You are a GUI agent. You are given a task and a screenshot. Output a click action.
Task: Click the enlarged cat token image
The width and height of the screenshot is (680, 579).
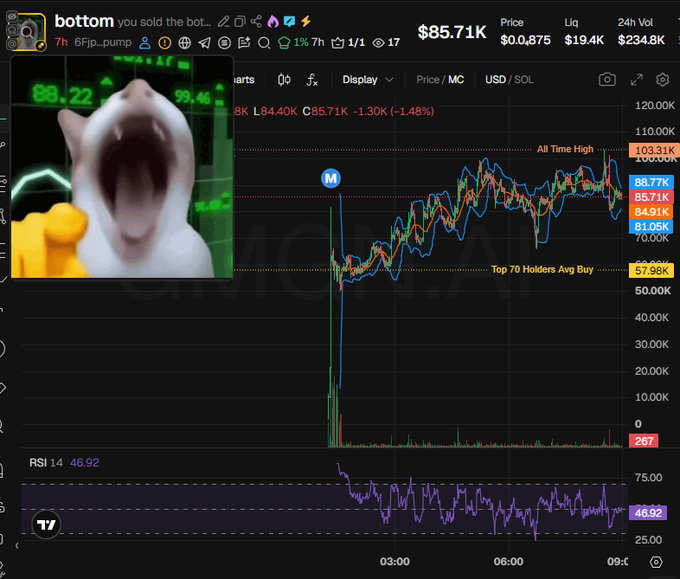(x=122, y=167)
